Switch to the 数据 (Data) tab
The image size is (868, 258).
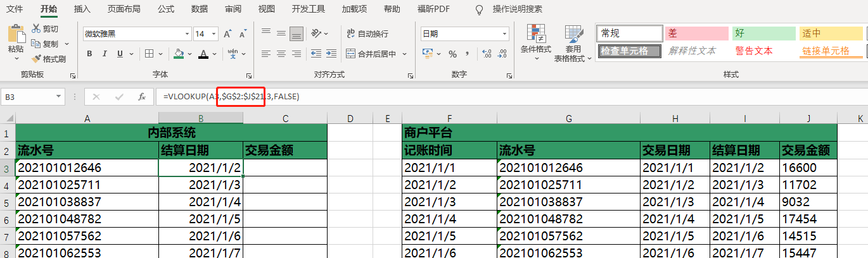pos(199,9)
